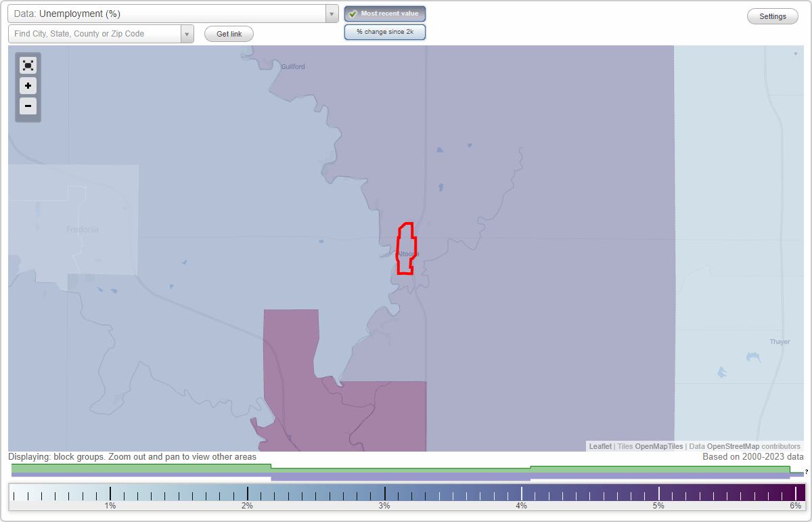Viewport: 812px width, 522px height.
Task: Click the green checkmark on Most recent value
Action: (x=353, y=13)
